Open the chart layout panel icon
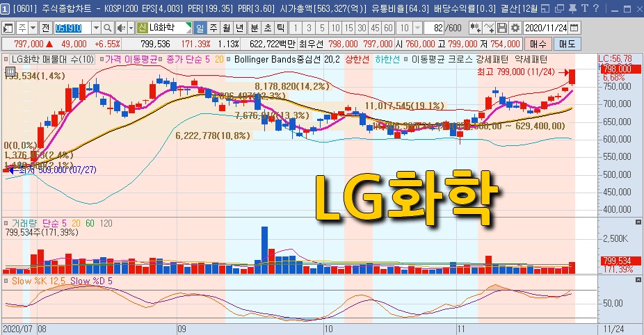The width and height of the screenshot is (644, 335). pyautogui.click(x=8, y=28)
